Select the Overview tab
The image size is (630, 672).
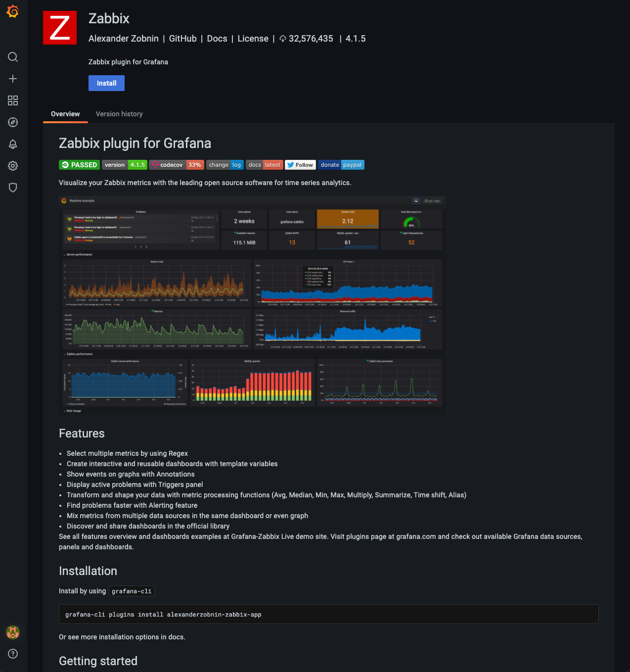(65, 114)
